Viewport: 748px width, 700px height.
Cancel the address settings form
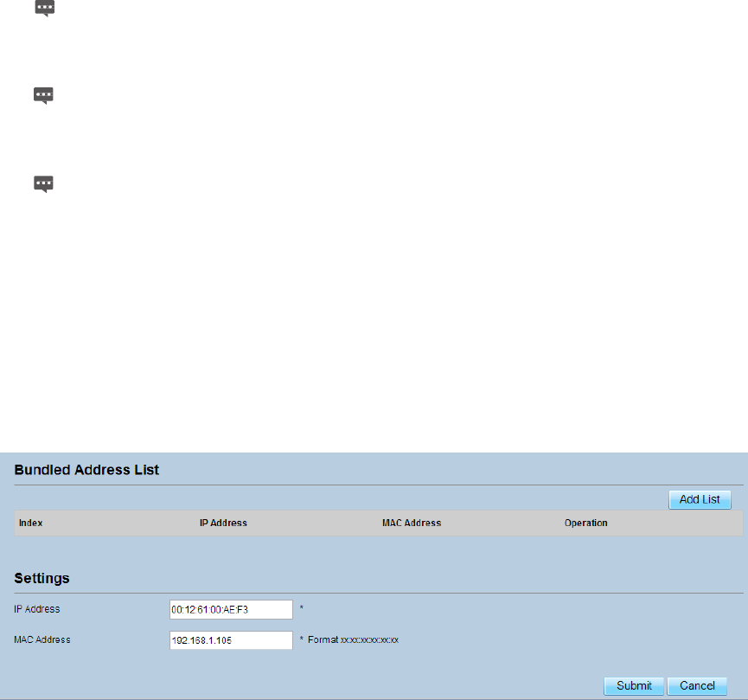697,685
